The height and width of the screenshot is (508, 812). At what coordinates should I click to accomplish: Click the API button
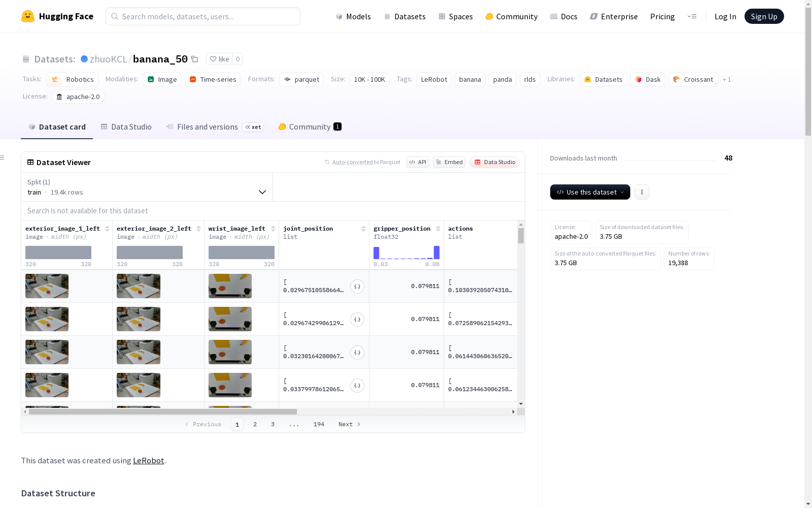(x=418, y=162)
